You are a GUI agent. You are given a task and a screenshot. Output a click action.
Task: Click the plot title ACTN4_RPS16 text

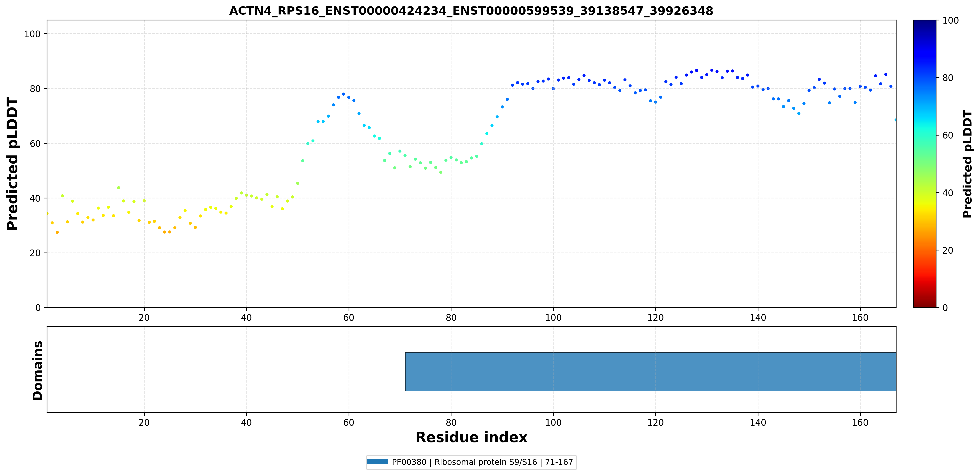click(x=471, y=11)
